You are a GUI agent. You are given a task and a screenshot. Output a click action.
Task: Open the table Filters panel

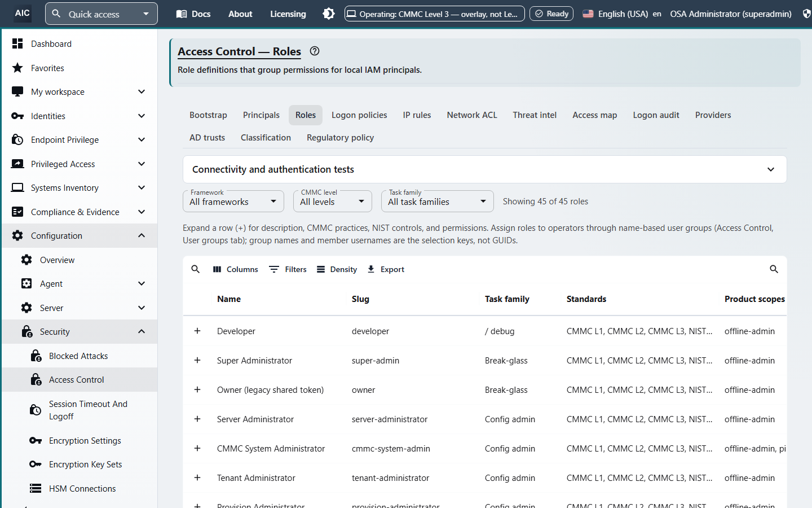(288, 269)
